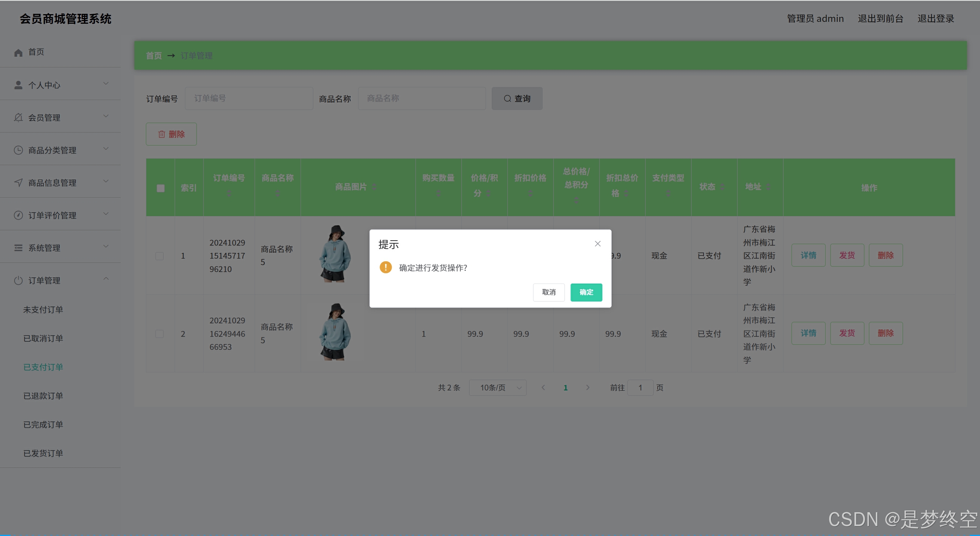Click the 订单编号 search input field
The height and width of the screenshot is (536, 980).
(249, 98)
